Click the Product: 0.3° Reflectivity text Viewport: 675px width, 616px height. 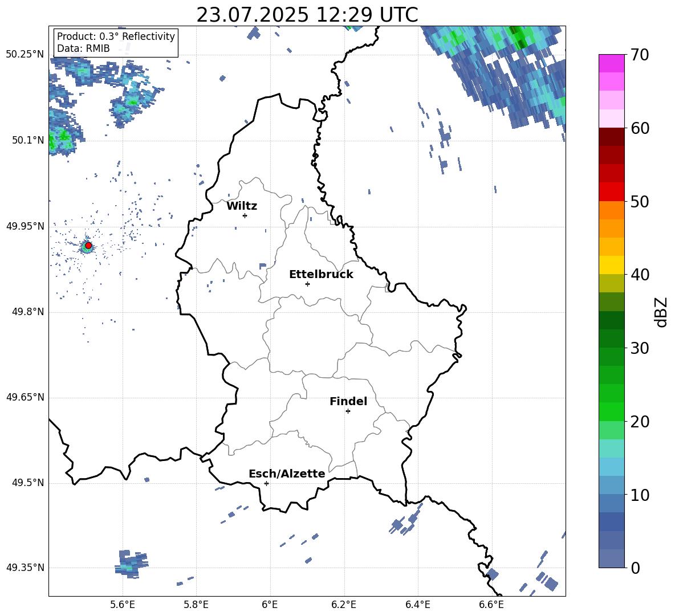[116, 36]
